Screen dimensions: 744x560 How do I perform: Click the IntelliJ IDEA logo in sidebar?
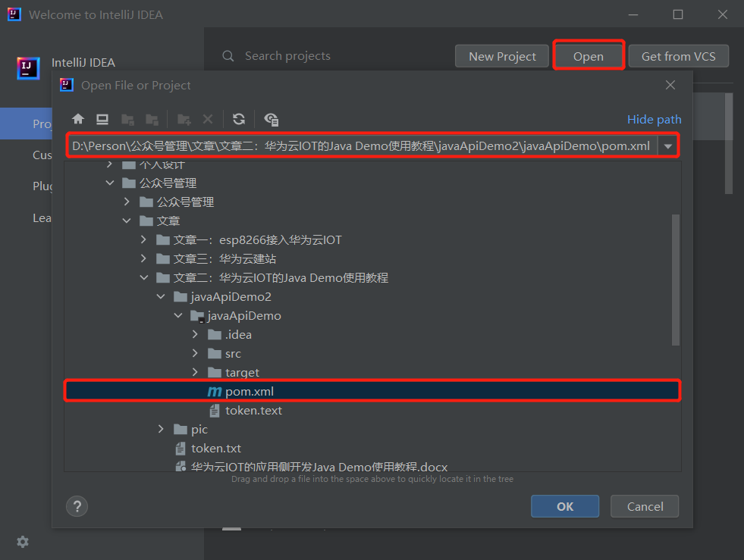tap(28, 67)
